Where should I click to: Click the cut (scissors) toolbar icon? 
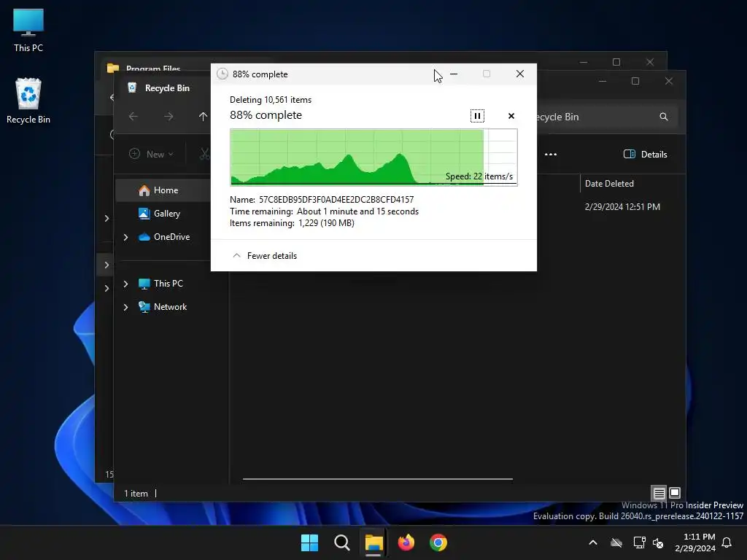pos(204,154)
